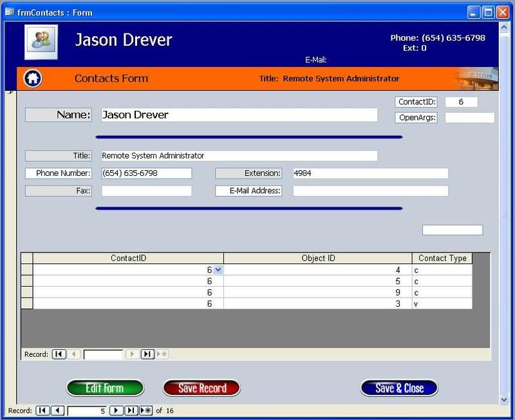Click the empty OpenArgs field
Screen dimensions: 515x420
(470, 118)
